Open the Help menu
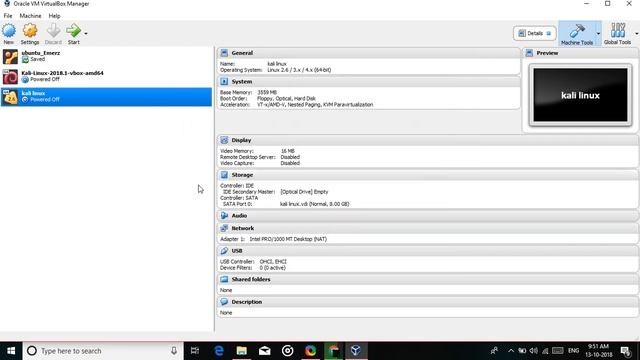Image resolution: width=640 pixels, height=360 pixels. pyautogui.click(x=54, y=16)
